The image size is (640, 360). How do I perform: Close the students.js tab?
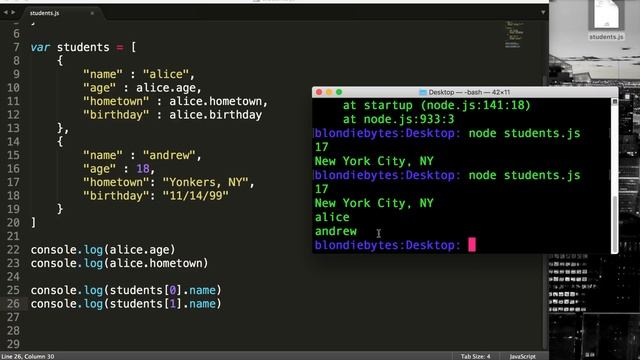92,13
